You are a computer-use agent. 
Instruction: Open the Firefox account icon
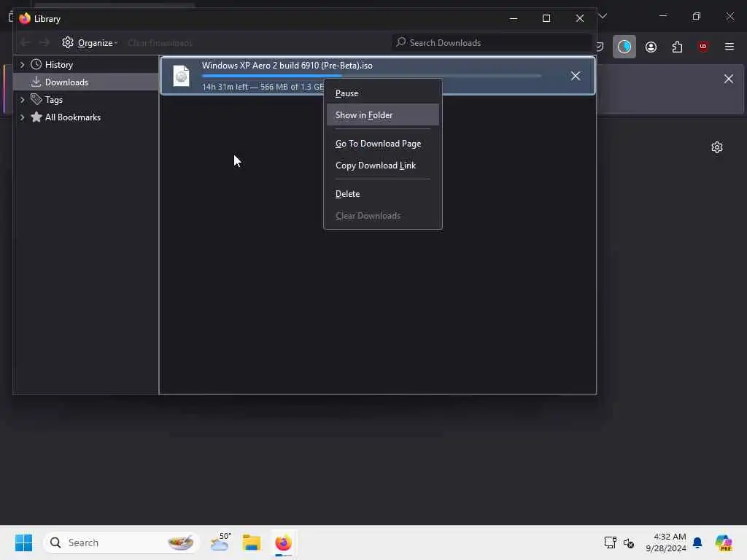[651, 47]
